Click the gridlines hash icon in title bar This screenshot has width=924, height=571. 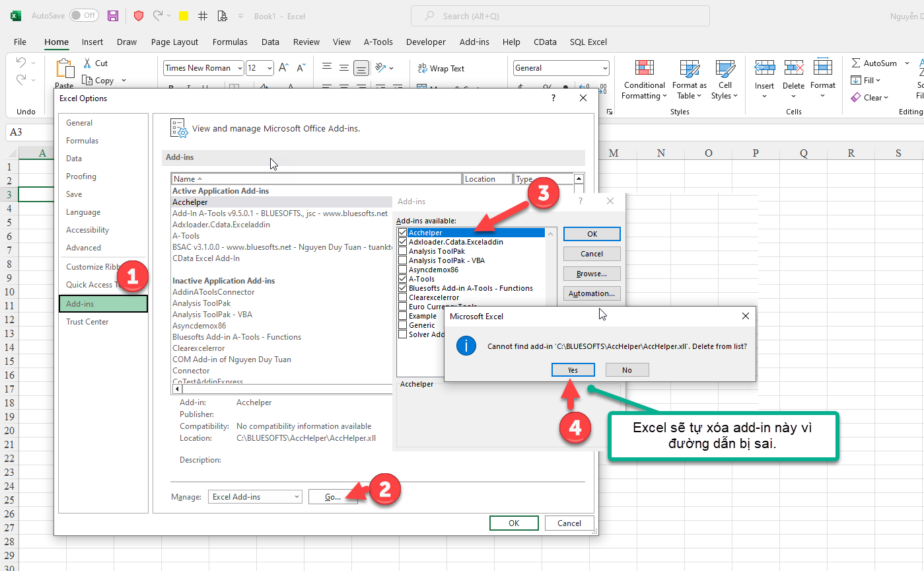203,16
